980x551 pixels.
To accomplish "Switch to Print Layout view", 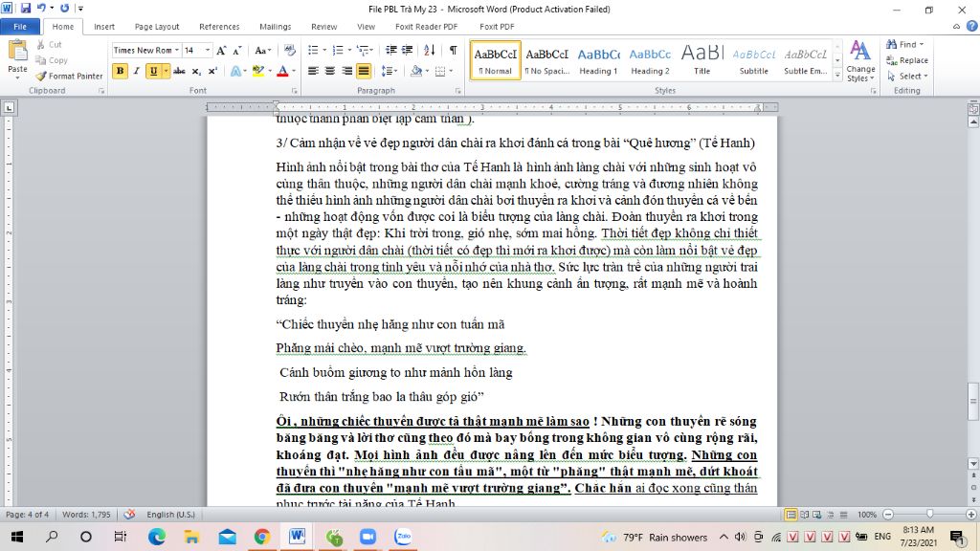I will 791,514.
